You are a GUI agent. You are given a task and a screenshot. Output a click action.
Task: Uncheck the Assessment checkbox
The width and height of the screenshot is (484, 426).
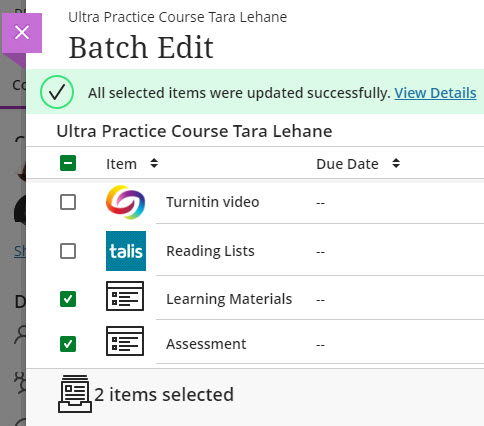click(68, 344)
